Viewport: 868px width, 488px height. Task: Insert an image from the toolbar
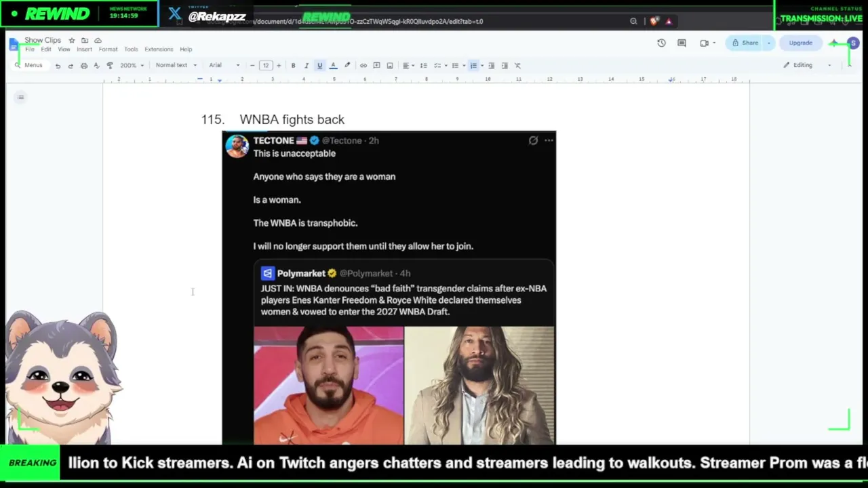[x=390, y=66]
